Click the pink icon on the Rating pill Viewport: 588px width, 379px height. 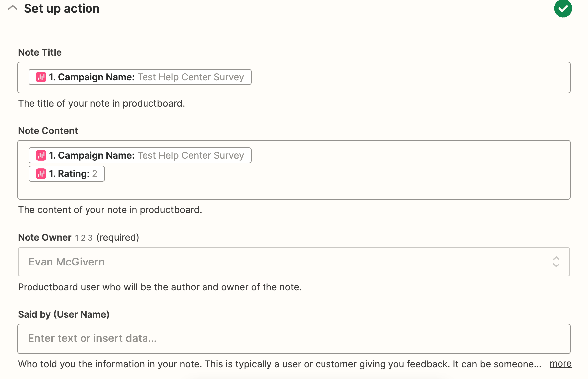(41, 174)
